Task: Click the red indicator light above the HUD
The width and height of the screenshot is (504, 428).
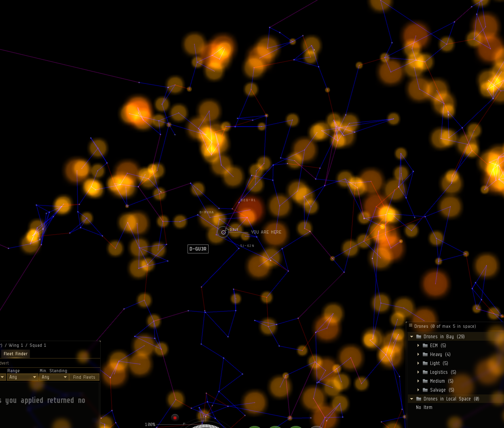Action: click(175, 417)
